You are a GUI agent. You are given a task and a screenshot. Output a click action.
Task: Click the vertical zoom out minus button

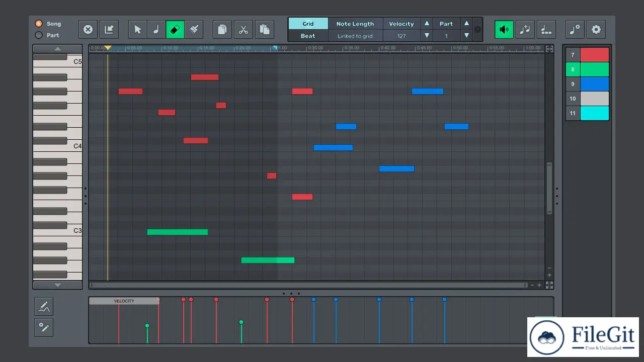549,268
